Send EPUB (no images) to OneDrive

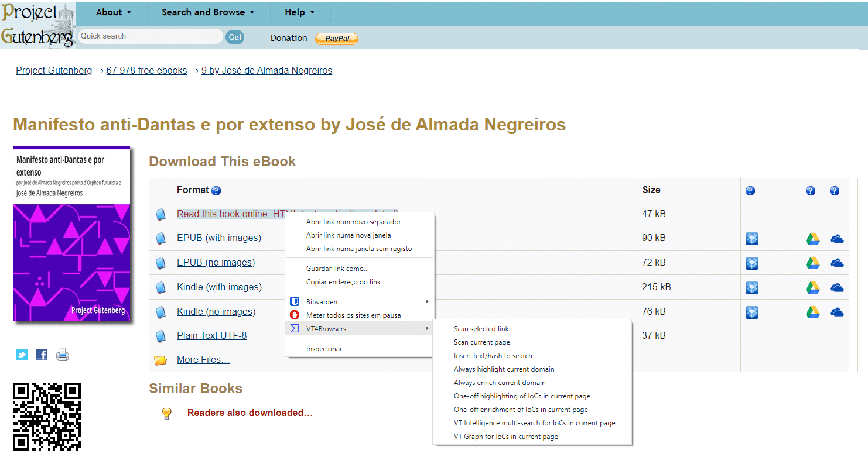(837, 263)
